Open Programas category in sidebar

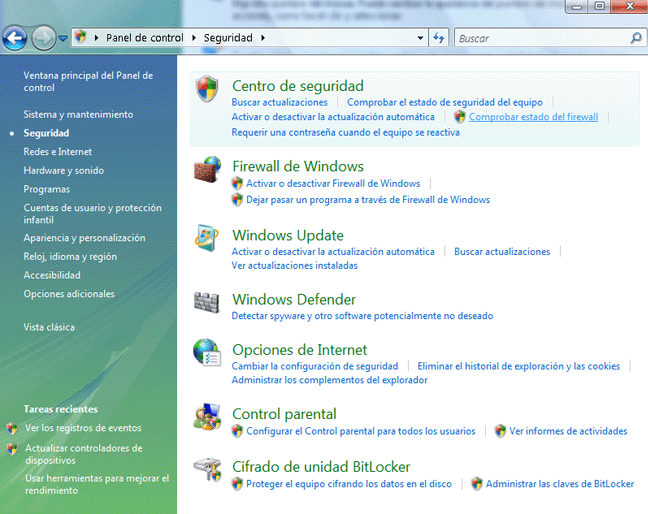point(47,189)
